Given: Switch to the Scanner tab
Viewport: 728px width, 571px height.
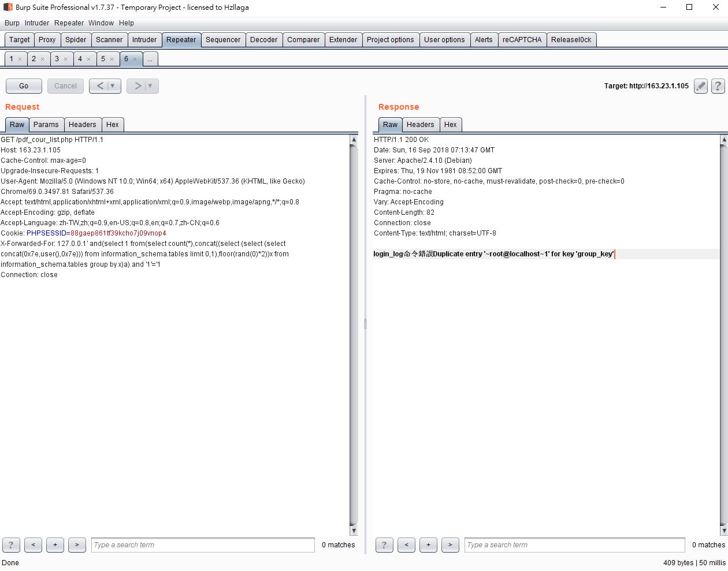Looking at the screenshot, I should click(109, 40).
